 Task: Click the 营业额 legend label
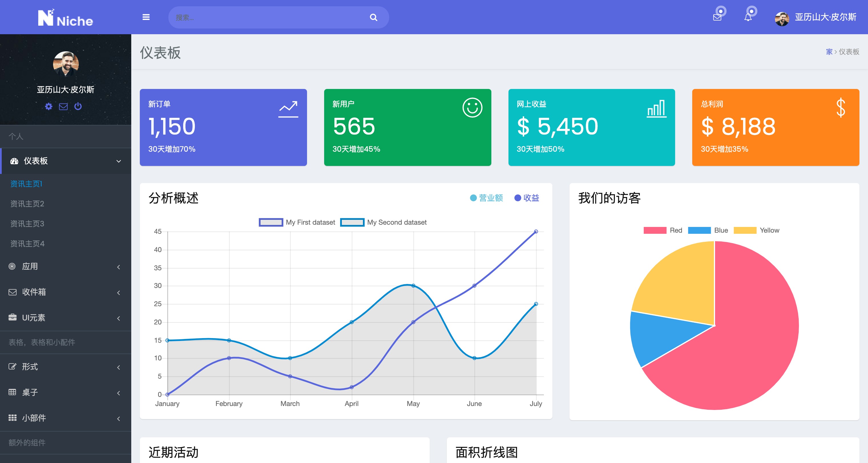[x=487, y=198]
